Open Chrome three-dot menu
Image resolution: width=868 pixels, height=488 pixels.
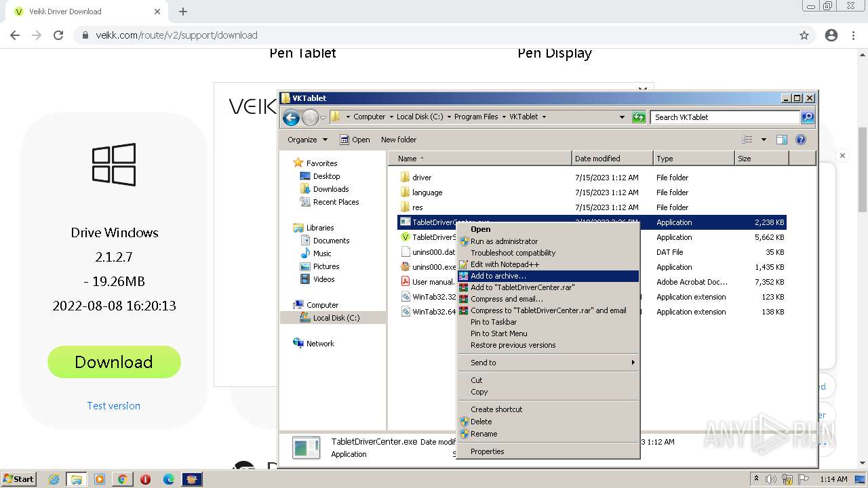click(x=853, y=35)
